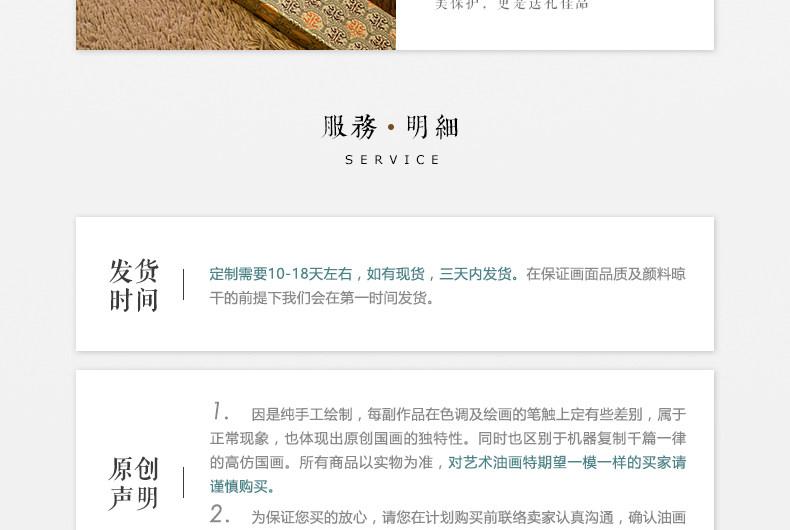Click the patterned box product photo
Viewport: 790px width, 530px height.
click(236, 25)
